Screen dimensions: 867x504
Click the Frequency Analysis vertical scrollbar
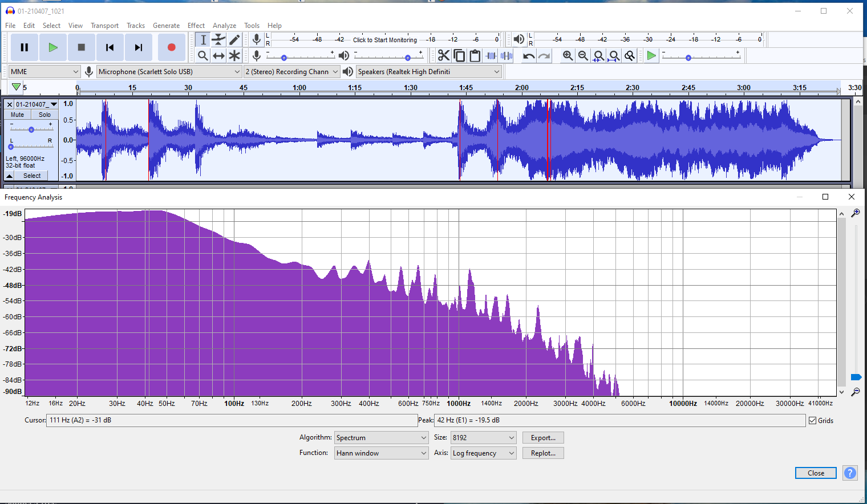click(x=841, y=302)
